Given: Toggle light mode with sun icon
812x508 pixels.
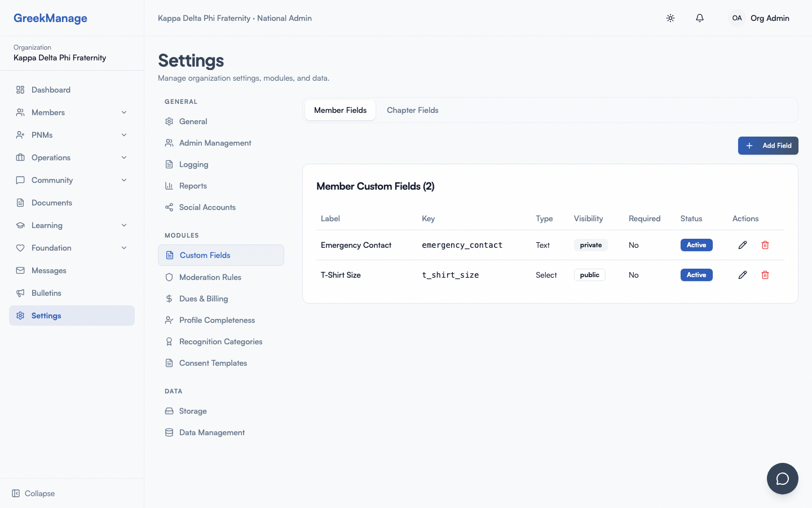Looking at the screenshot, I should coord(670,18).
